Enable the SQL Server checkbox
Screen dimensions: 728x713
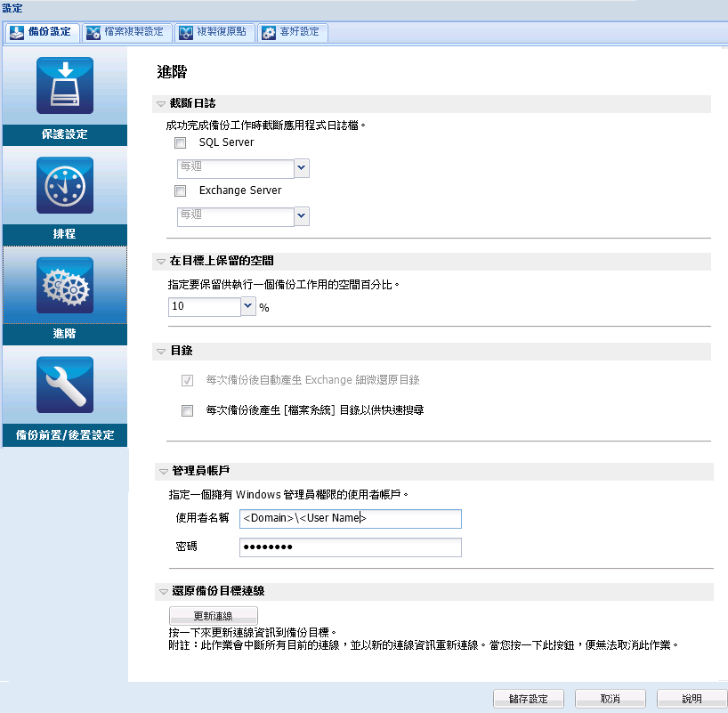(180, 142)
